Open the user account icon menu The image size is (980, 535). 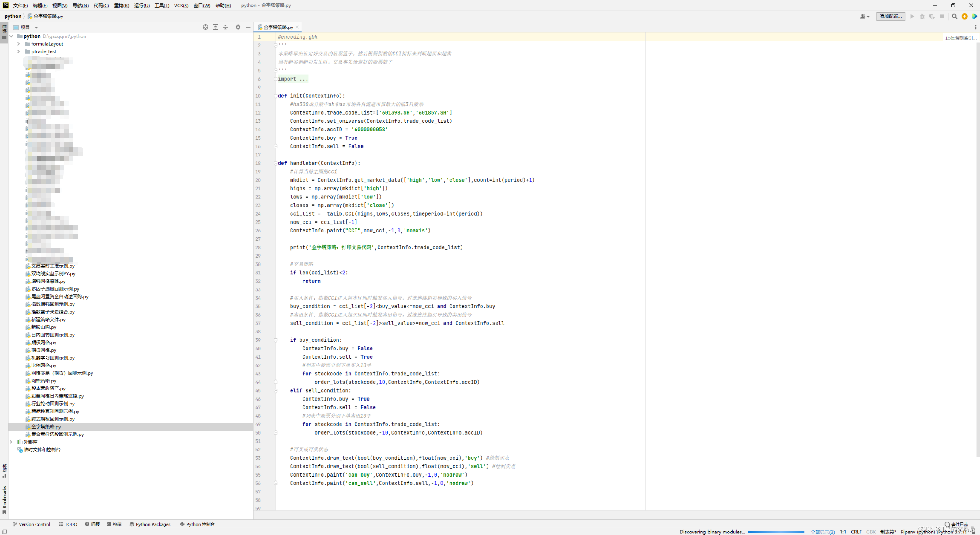pyautogui.click(x=864, y=16)
